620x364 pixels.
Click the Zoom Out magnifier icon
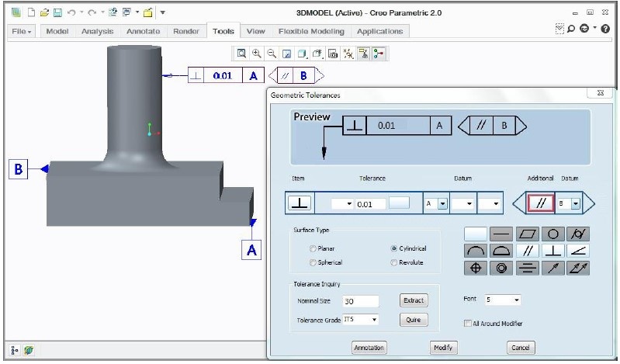click(272, 54)
